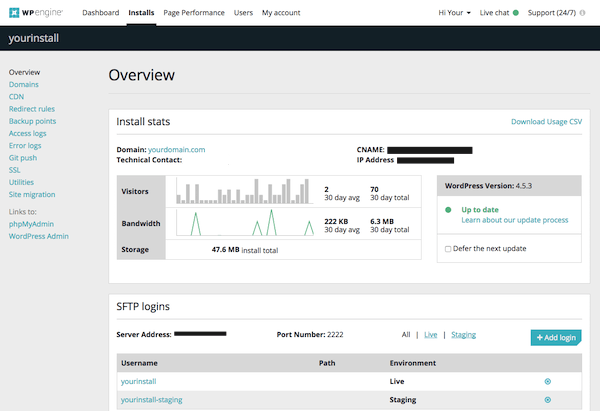Click the Environment column header
600x411 pixels.
point(413,363)
